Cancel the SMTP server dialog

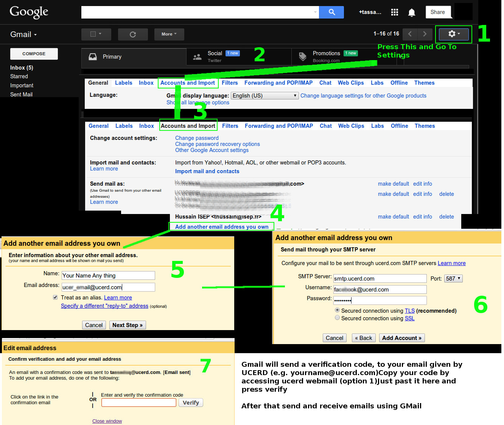coord(334,338)
